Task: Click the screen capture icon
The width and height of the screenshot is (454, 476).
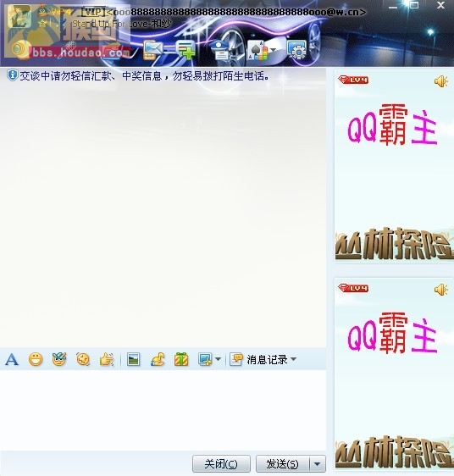Action: [x=205, y=359]
